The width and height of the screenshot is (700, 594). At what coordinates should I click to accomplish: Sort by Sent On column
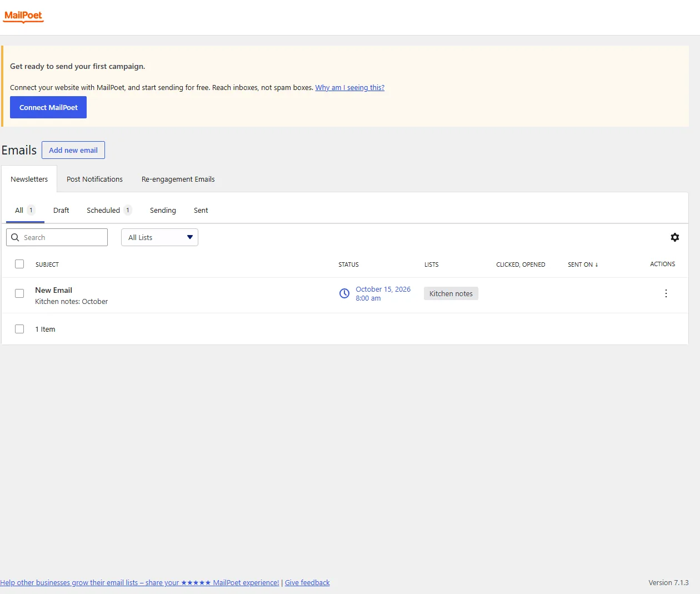(583, 264)
